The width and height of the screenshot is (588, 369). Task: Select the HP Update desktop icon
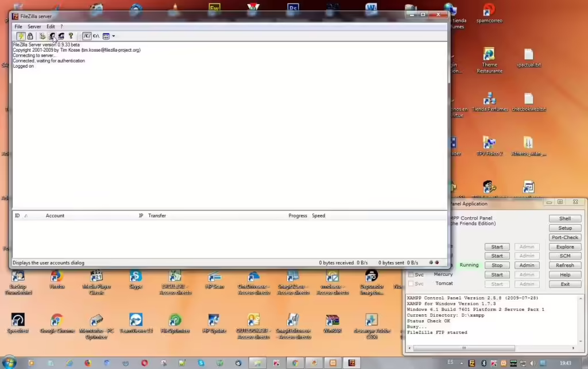pos(214,324)
